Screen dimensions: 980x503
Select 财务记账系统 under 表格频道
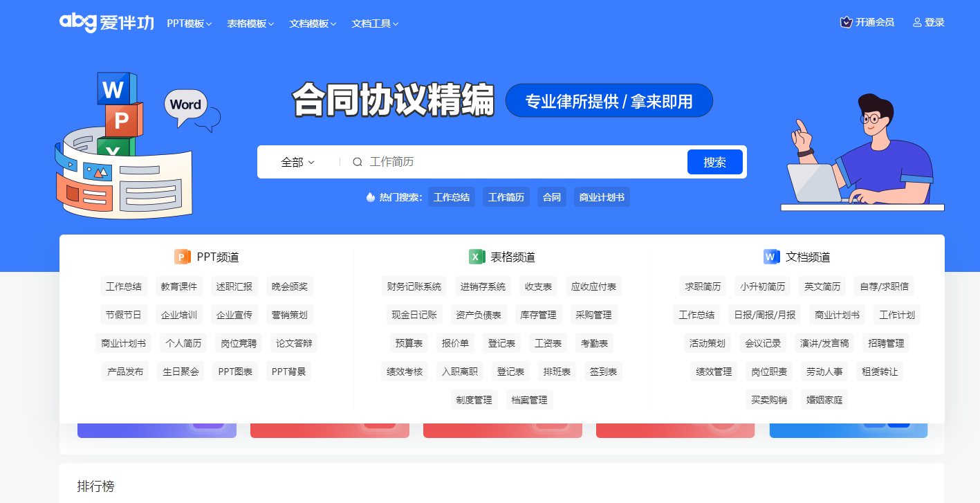(414, 286)
